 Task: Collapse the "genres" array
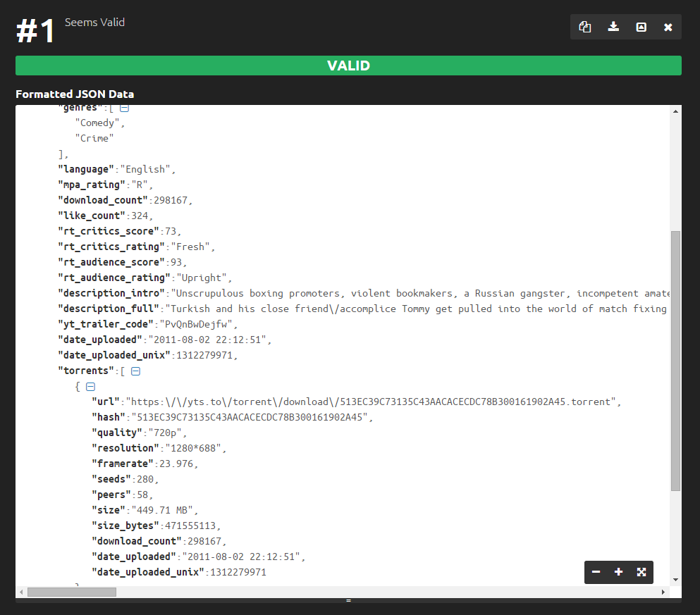[125, 108]
